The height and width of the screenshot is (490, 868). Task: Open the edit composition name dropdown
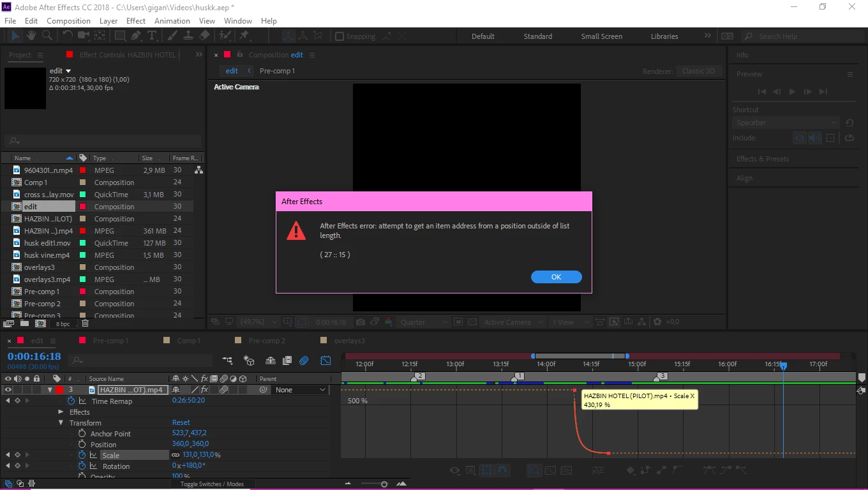(x=69, y=71)
